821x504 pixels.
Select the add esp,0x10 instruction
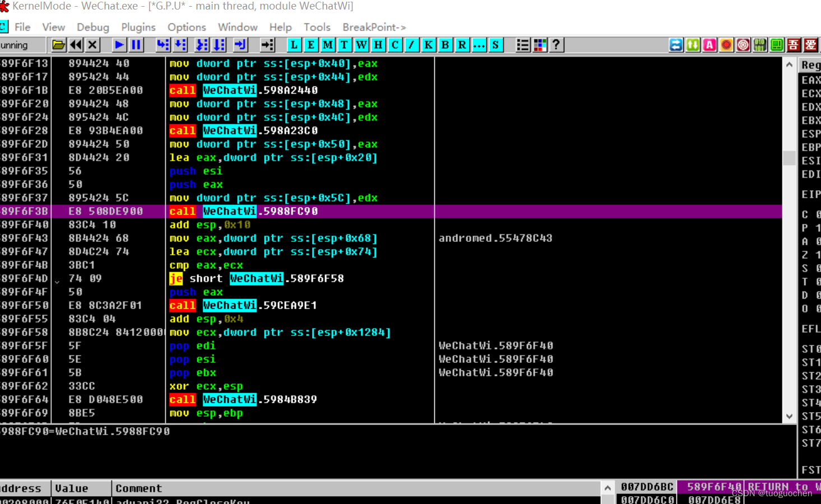pos(210,225)
